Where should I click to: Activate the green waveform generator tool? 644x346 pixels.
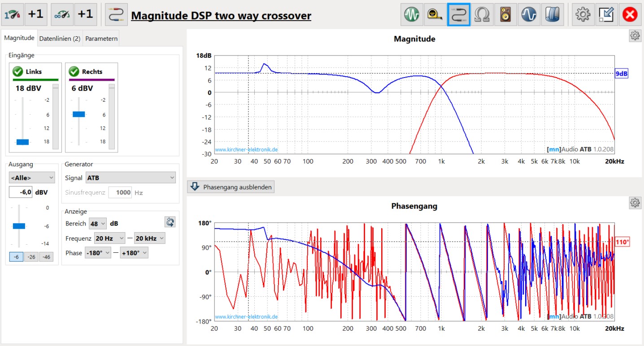[412, 14]
